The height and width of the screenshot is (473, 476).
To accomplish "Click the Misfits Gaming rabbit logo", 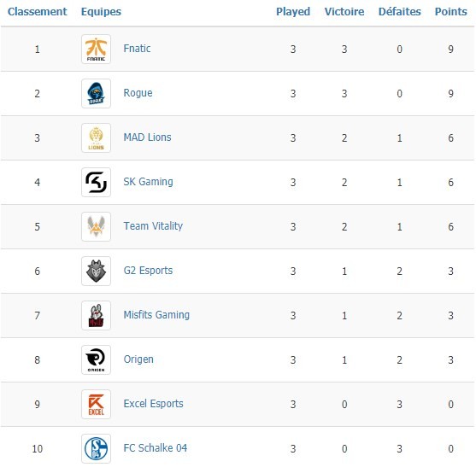I will (x=96, y=315).
